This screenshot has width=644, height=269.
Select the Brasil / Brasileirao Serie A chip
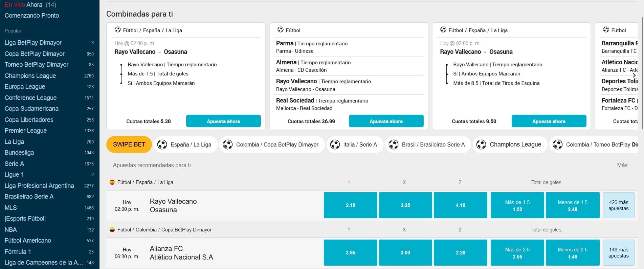click(x=428, y=144)
